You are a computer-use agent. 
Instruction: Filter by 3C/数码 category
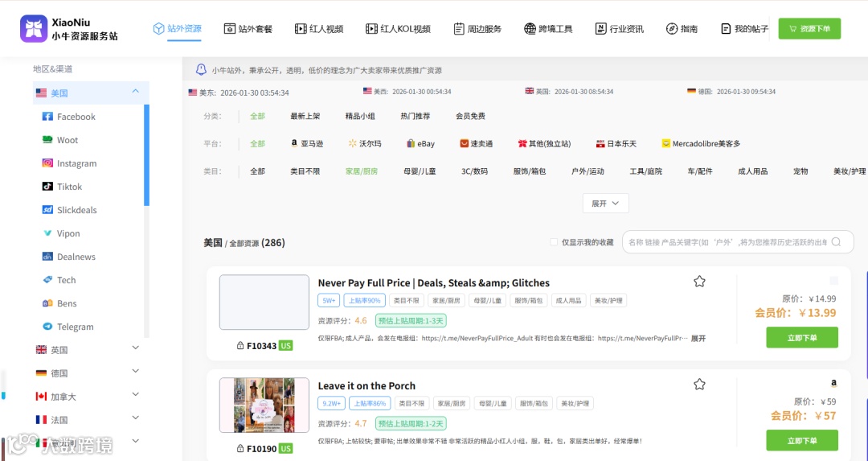coord(474,171)
